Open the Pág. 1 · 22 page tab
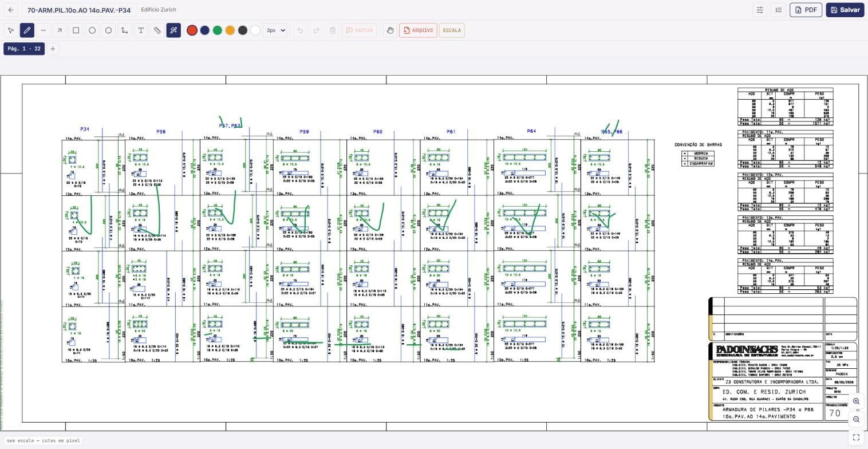868x449 pixels. click(24, 49)
